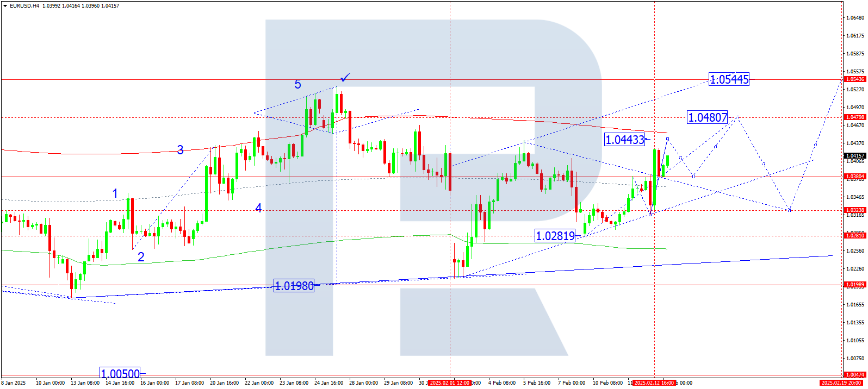Click the 28 Jan 00:00 time label

point(363,383)
